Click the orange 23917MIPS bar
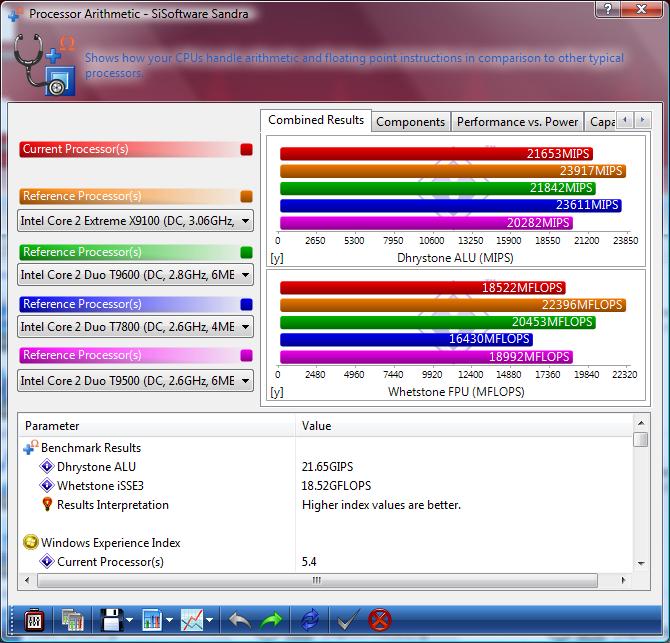Image resolution: width=670 pixels, height=643 pixels. click(453, 171)
